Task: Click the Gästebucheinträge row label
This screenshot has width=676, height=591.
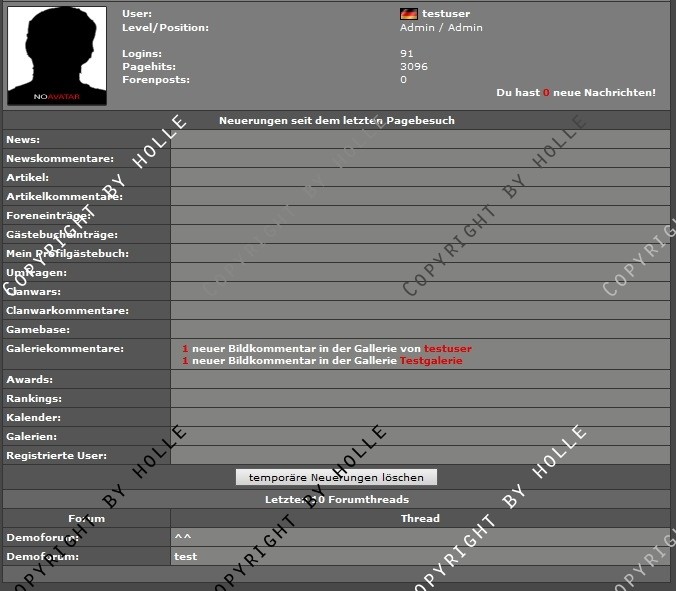Action: pyautogui.click(x=62, y=234)
